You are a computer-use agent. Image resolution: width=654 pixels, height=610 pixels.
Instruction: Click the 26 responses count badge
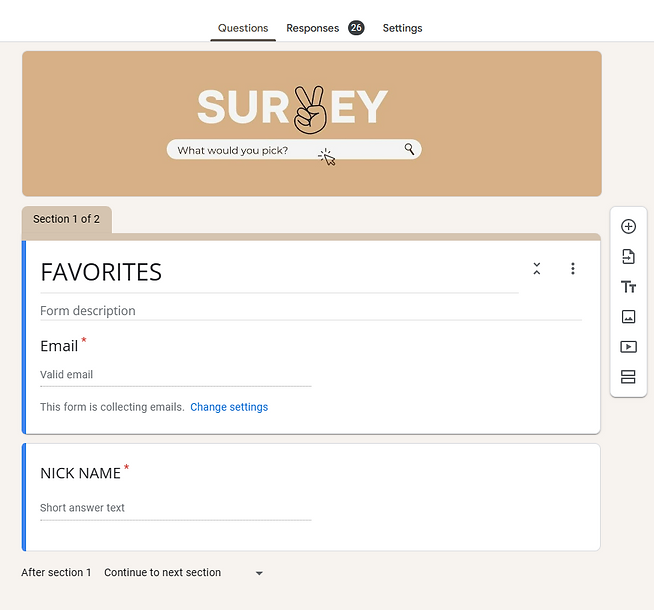(356, 28)
